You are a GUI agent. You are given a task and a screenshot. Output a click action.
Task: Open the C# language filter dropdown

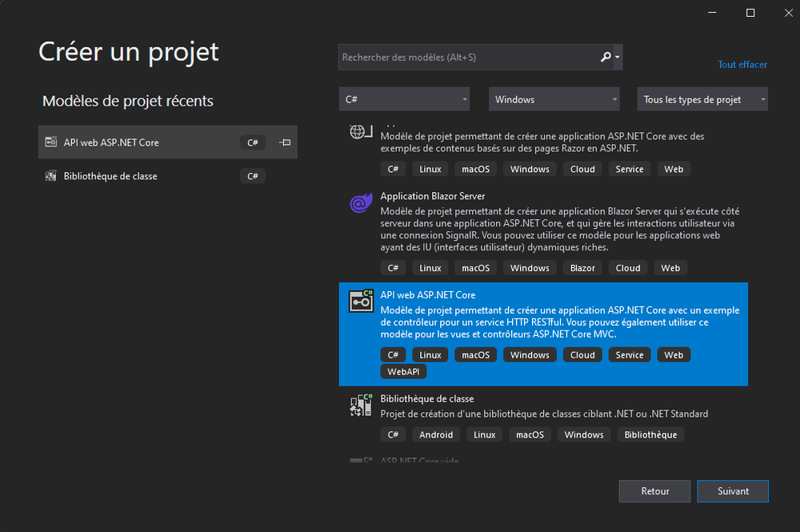(404, 99)
